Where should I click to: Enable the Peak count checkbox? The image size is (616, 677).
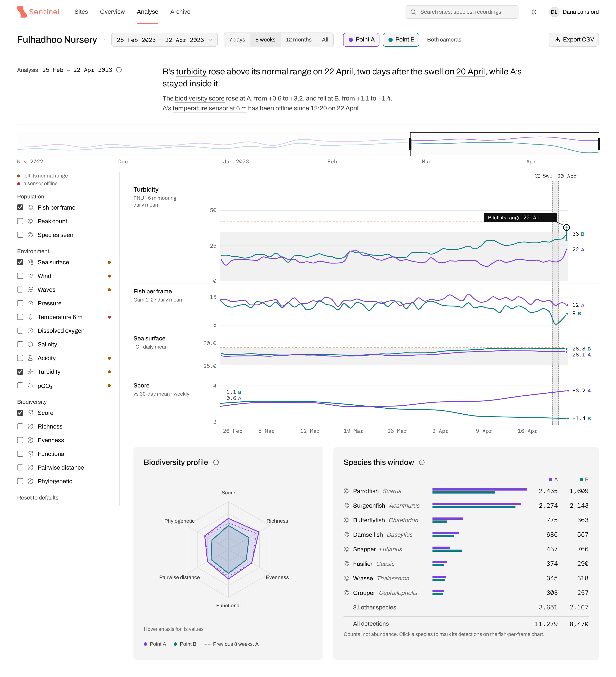tap(20, 221)
